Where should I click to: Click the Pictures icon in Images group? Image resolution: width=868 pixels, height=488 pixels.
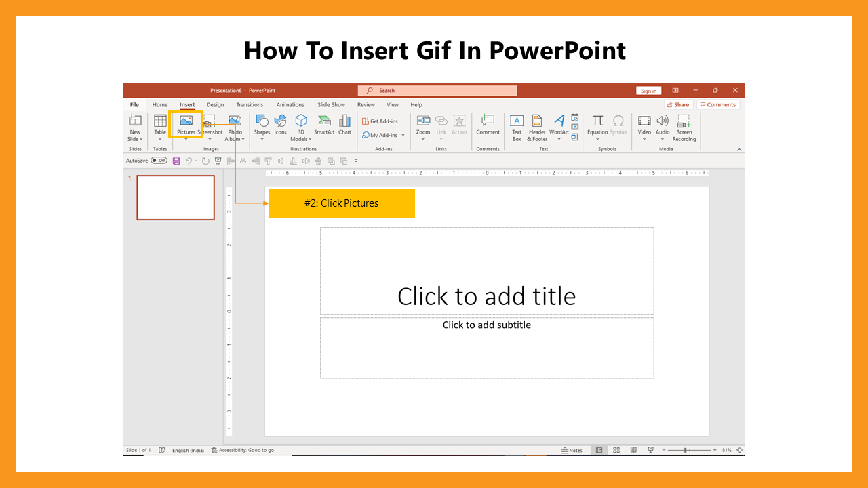pos(186,121)
